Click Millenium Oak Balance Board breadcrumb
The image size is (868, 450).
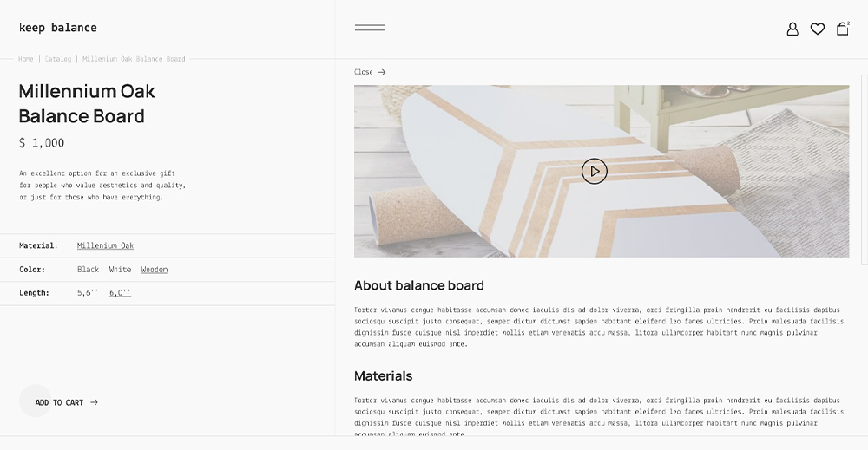(x=134, y=59)
